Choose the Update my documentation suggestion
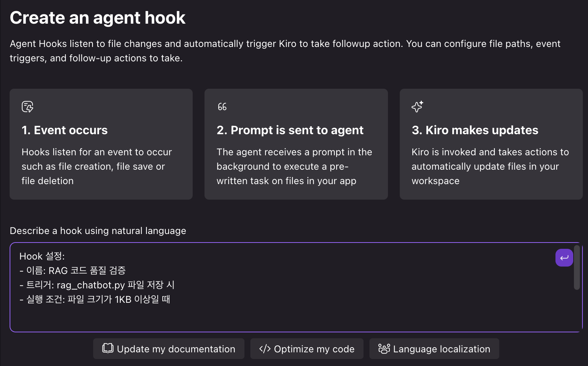Screen dimensions: 588x366 pos(169,349)
